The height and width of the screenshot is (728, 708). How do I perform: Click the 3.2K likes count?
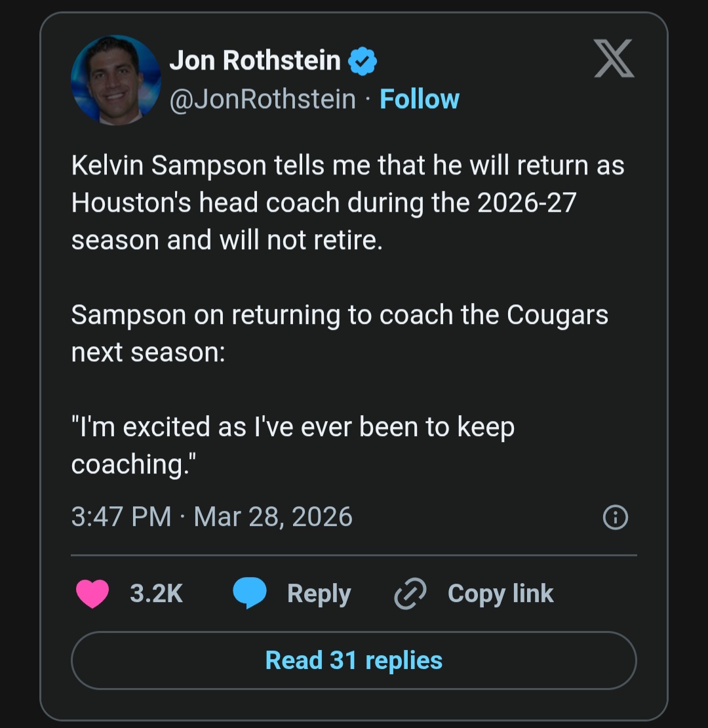(x=156, y=594)
